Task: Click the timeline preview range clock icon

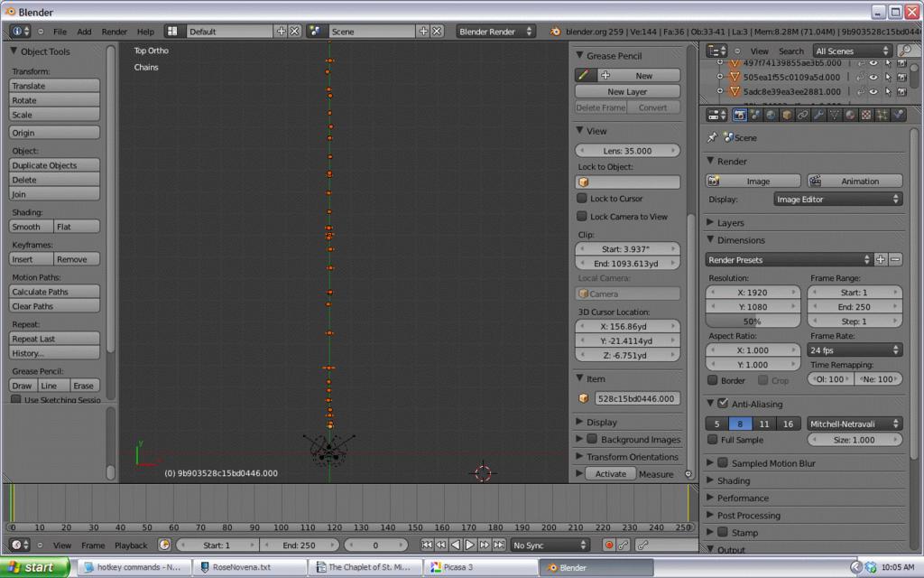Action: tap(164, 545)
